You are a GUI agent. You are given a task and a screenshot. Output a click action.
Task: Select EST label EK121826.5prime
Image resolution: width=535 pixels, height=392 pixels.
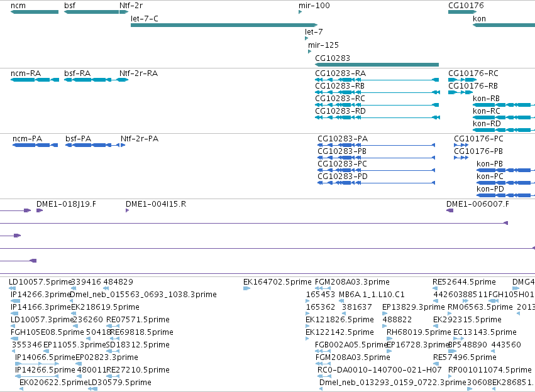[339, 320]
